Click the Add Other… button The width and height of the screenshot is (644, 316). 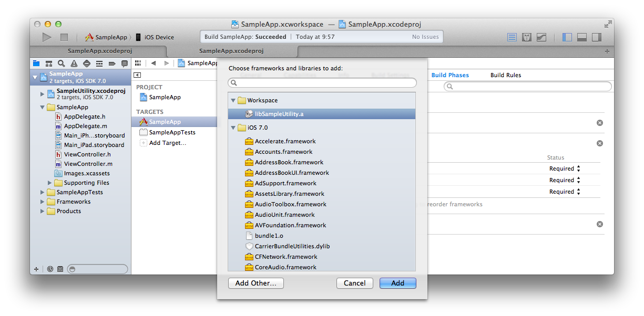coord(255,283)
